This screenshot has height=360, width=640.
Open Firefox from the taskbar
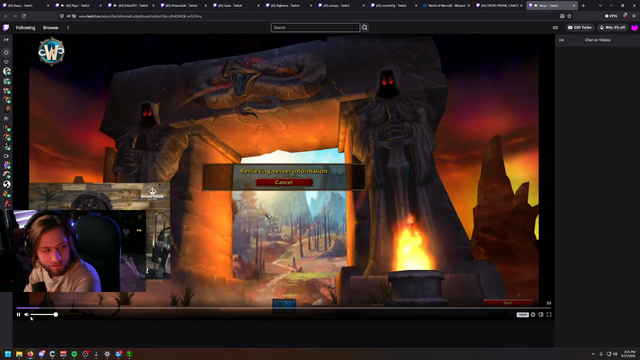[x=30, y=354]
